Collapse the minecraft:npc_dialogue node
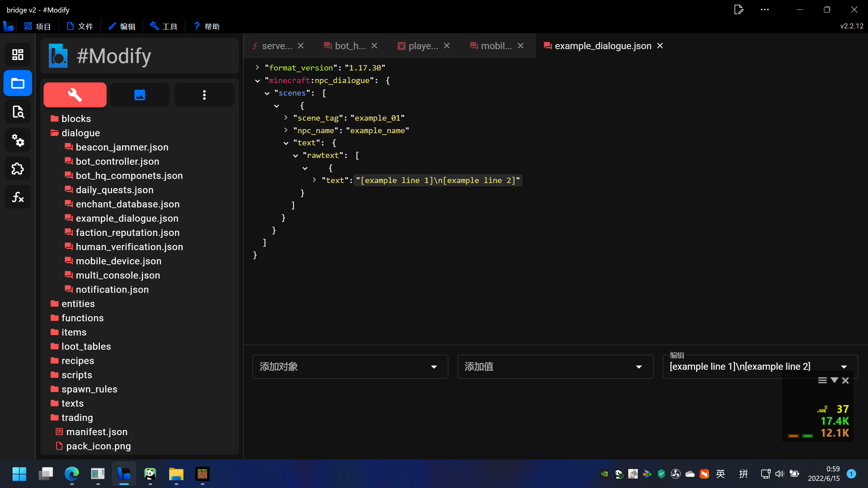 [x=257, y=80]
